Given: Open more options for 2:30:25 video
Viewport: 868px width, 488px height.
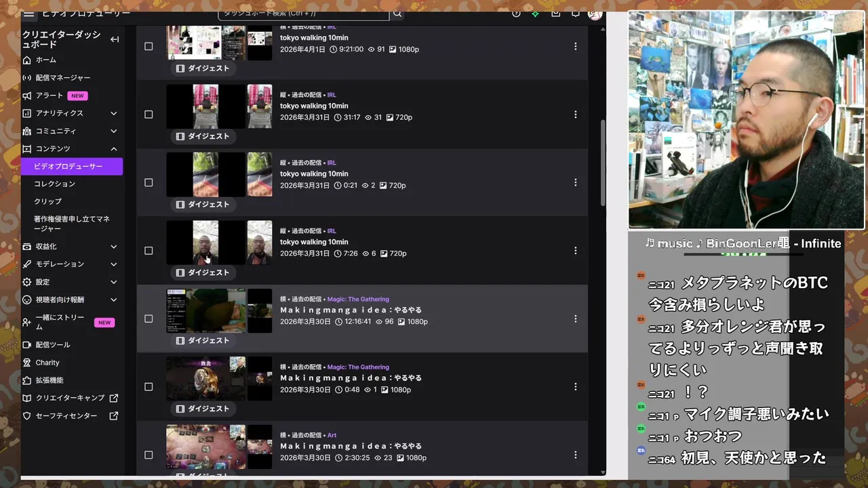Looking at the screenshot, I should [575, 455].
